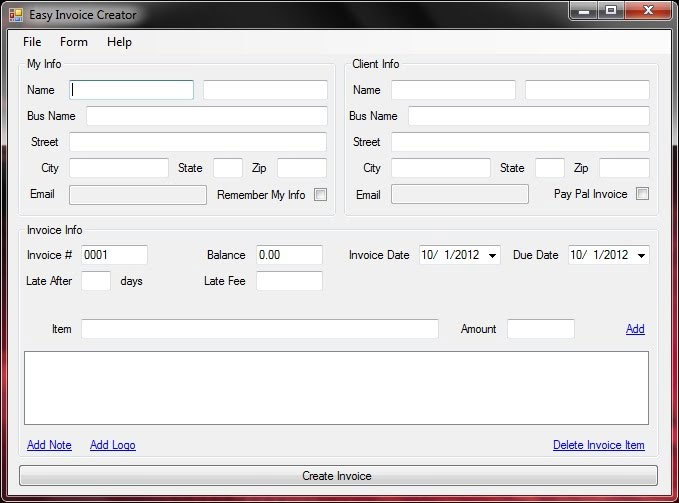Click the Due Date year 2012
Viewport: 679px width, 503px height.
pyautogui.click(x=616, y=255)
